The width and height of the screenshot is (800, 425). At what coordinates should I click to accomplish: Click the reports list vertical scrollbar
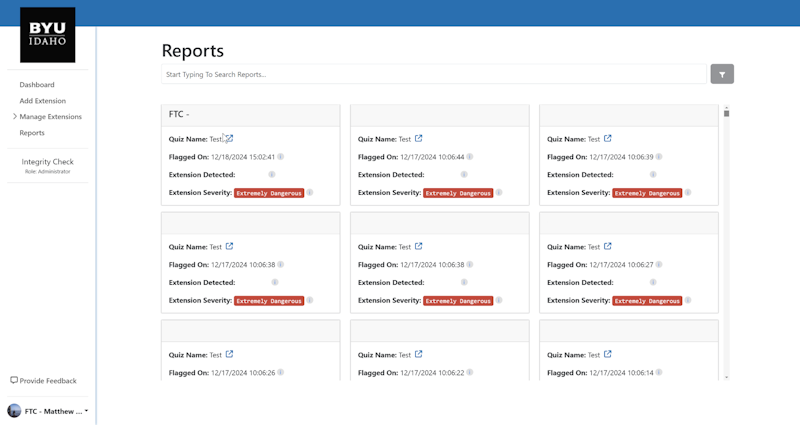(727, 240)
